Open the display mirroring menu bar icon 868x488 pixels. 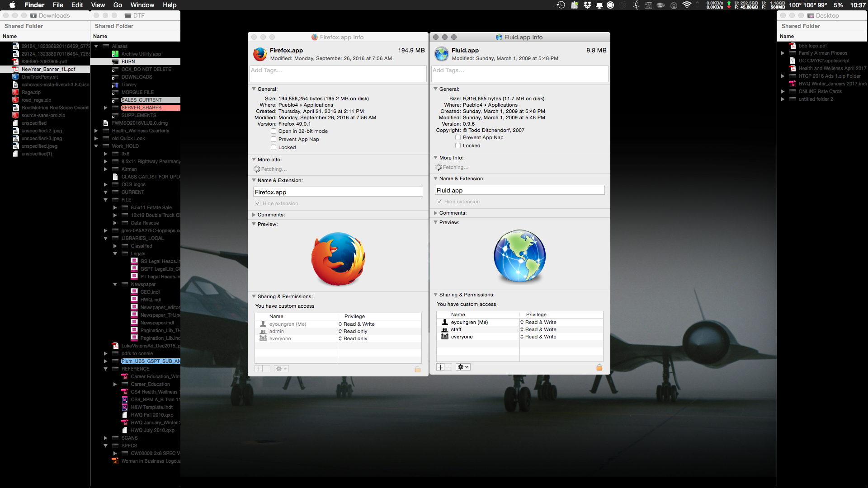point(599,5)
